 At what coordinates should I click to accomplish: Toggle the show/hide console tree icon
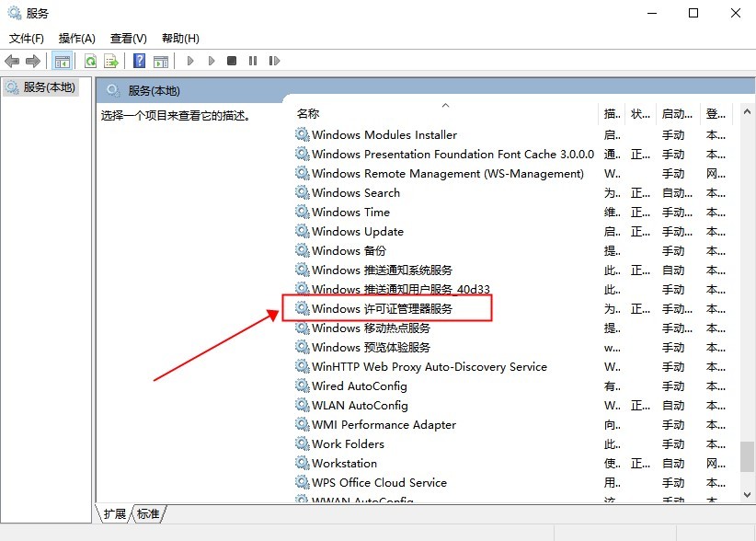pos(63,62)
